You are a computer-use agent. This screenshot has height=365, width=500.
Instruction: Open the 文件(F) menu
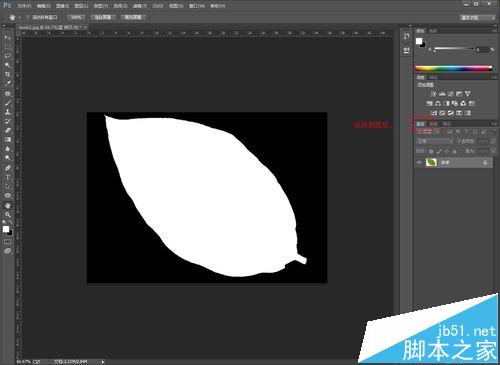click(24, 6)
